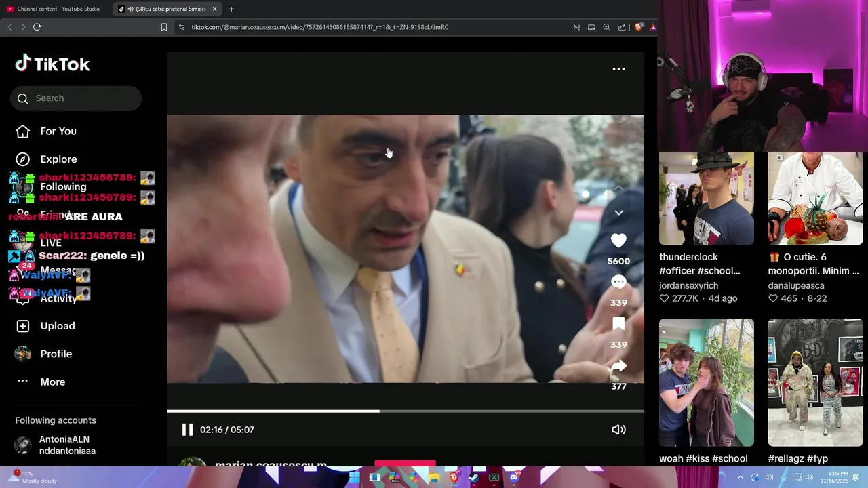868x488 pixels.
Task: Go forward in browser history
Action: pyautogui.click(x=22, y=27)
